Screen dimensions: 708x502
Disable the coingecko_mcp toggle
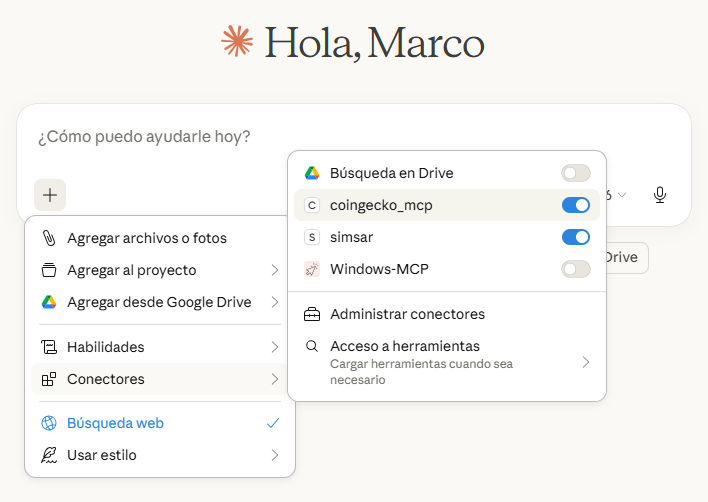click(576, 205)
